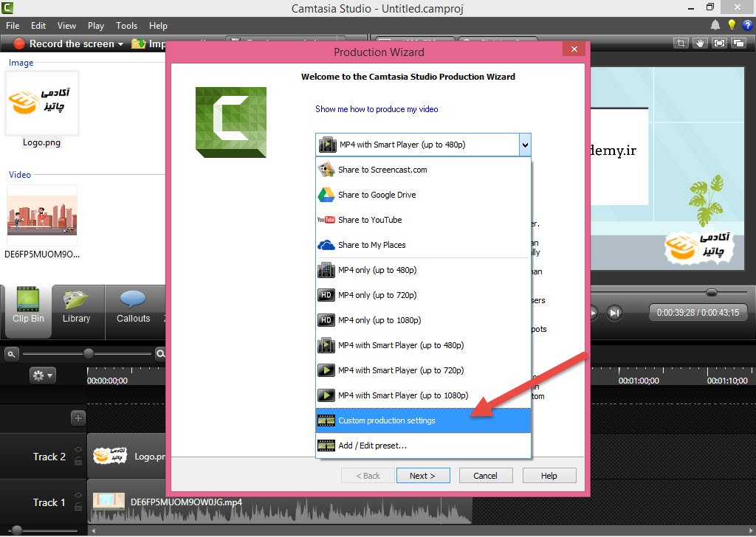756x537 pixels.
Task: Choose MP4 with Smart Player (up to 1080p)
Action: [423, 395]
